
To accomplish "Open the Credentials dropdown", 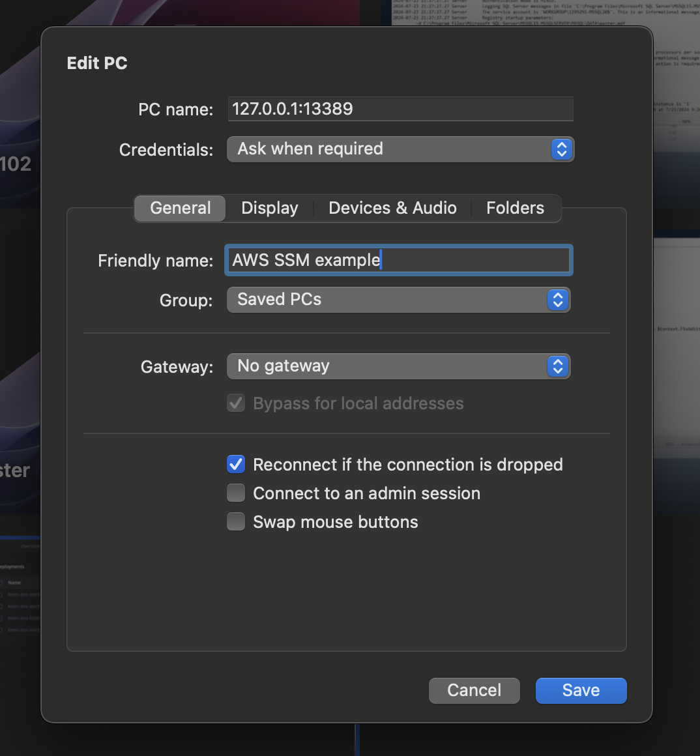I will coord(400,149).
